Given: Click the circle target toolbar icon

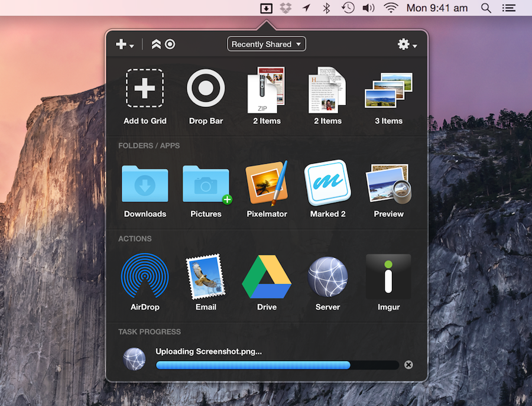Looking at the screenshot, I should pos(170,44).
